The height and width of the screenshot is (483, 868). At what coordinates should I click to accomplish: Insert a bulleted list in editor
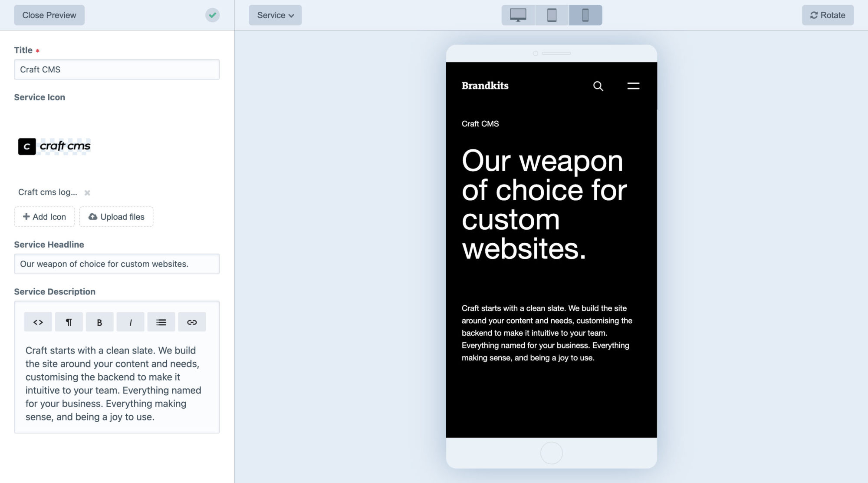tap(161, 322)
